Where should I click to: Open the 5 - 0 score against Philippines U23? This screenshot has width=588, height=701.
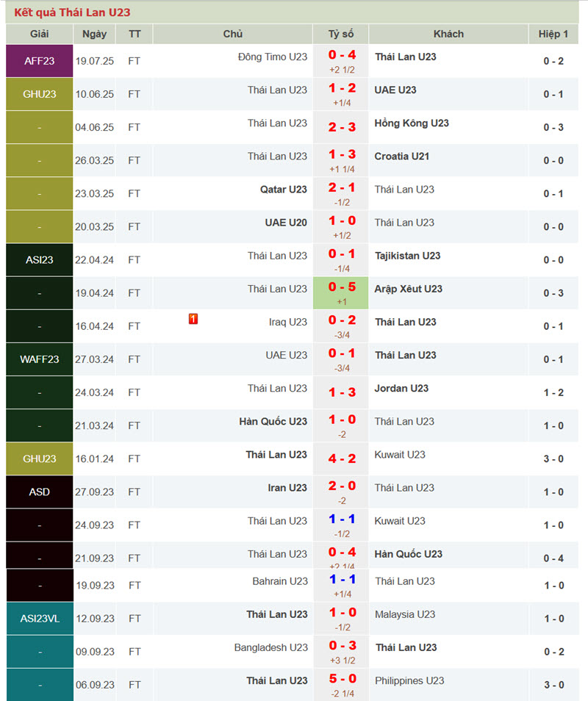pyautogui.click(x=343, y=679)
